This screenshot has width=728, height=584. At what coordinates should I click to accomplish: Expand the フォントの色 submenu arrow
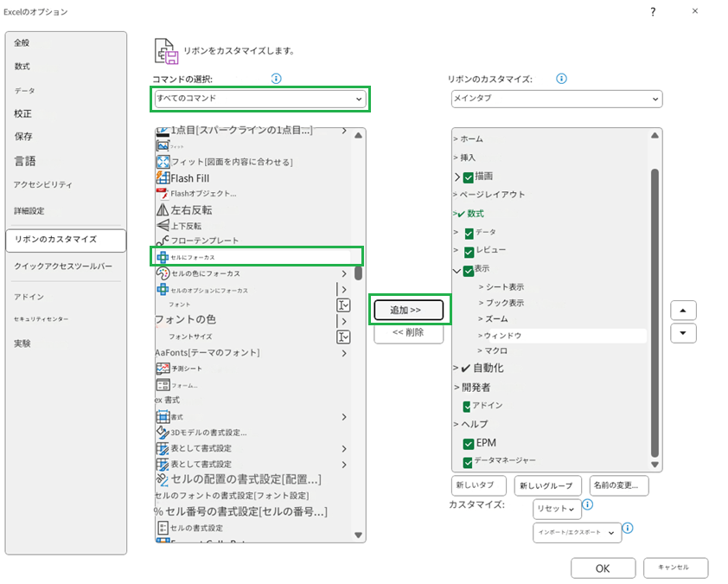pyautogui.click(x=344, y=321)
